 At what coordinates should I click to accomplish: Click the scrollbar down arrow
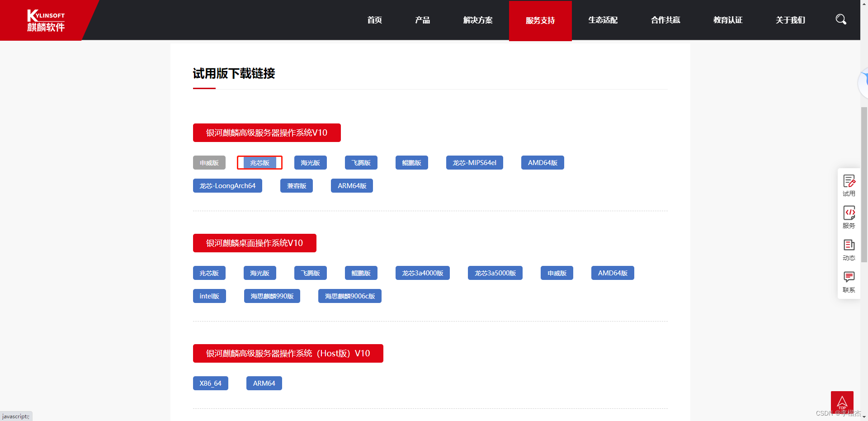[864, 417]
